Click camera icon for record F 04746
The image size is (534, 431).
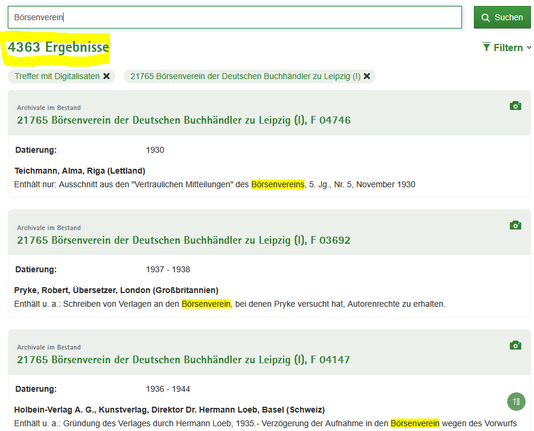click(515, 106)
